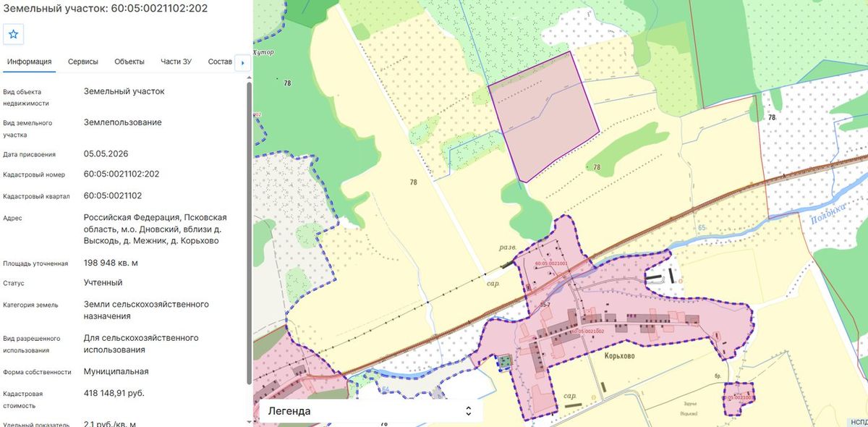Go to the Состав tab

click(x=220, y=62)
